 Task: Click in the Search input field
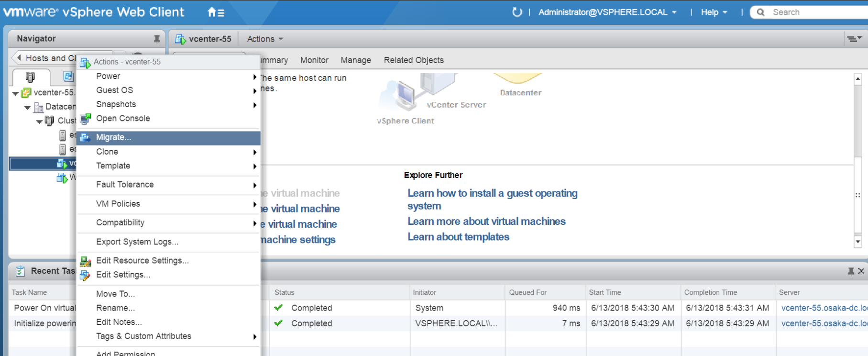[813, 12]
